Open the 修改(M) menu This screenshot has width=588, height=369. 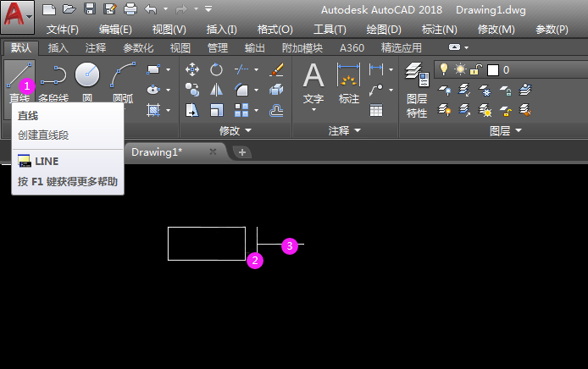point(496,30)
